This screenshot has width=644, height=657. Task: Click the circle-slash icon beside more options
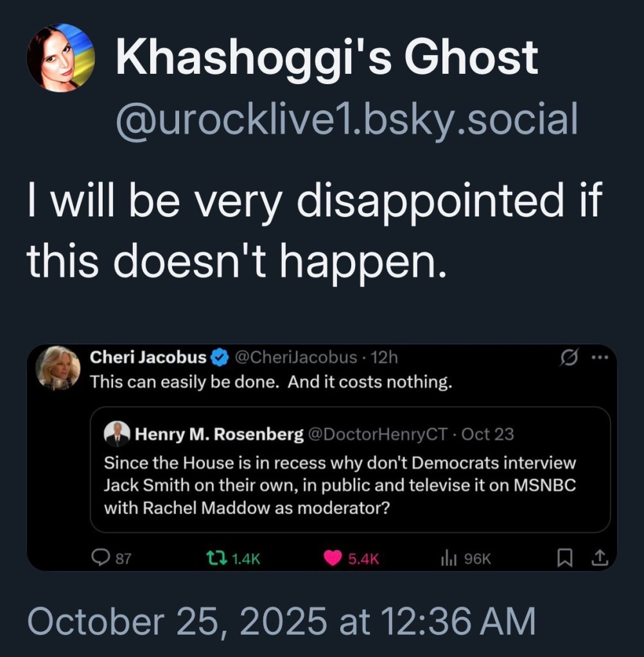click(568, 358)
